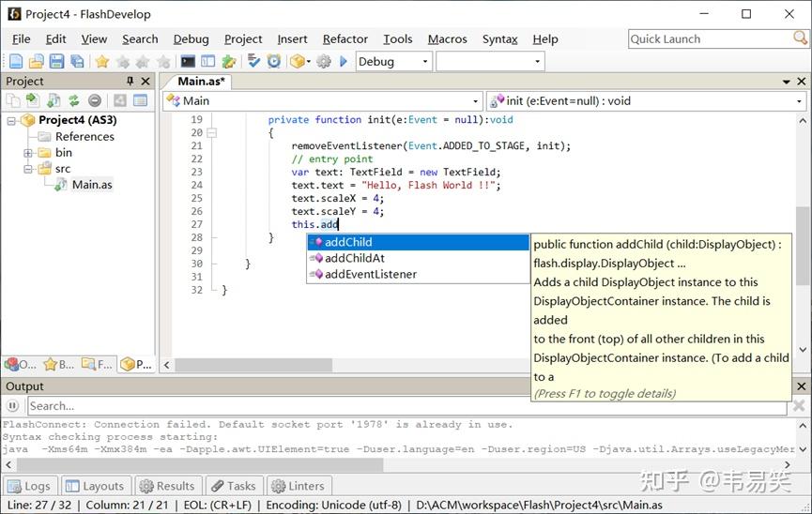
Task: Open the command prompt console icon
Action: point(188,62)
